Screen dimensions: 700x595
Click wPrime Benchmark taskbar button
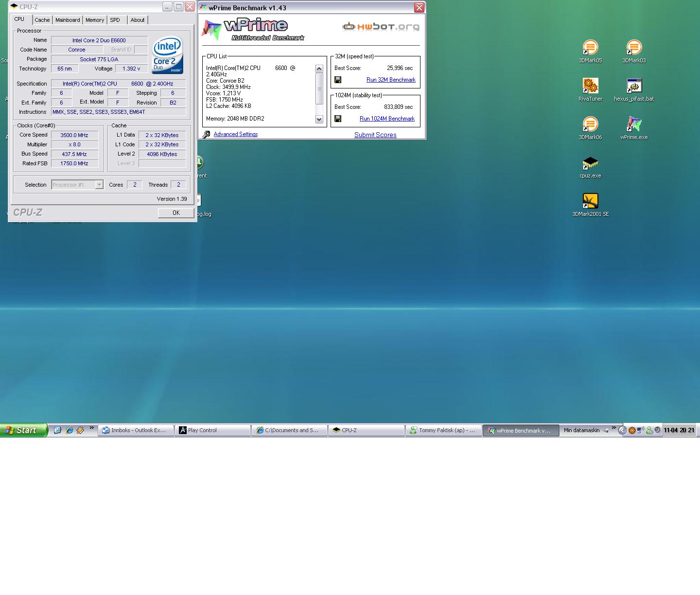pyautogui.click(x=521, y=430)
